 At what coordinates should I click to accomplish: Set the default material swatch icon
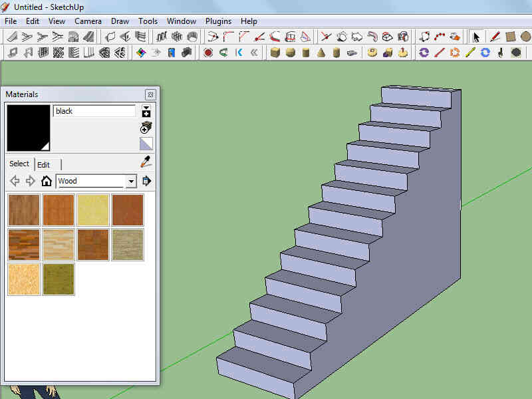(146, 144)
